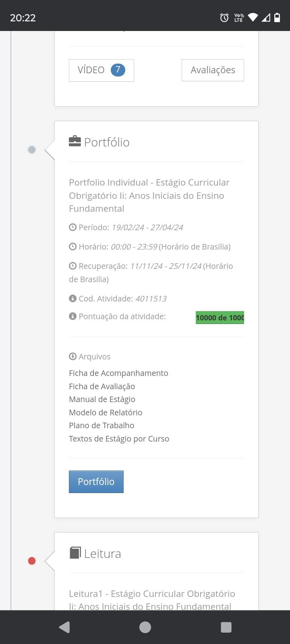Tap the Portfólio briefcase icon

[75, 141]
